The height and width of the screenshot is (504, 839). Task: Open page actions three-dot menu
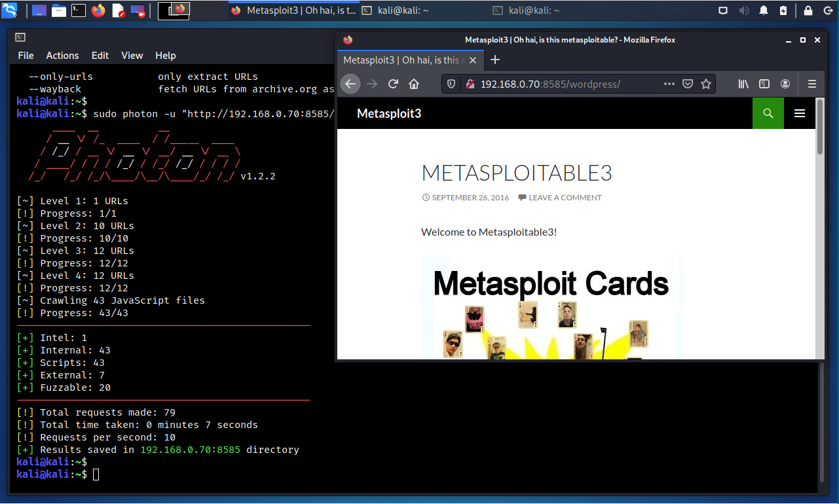coord(669,84)
